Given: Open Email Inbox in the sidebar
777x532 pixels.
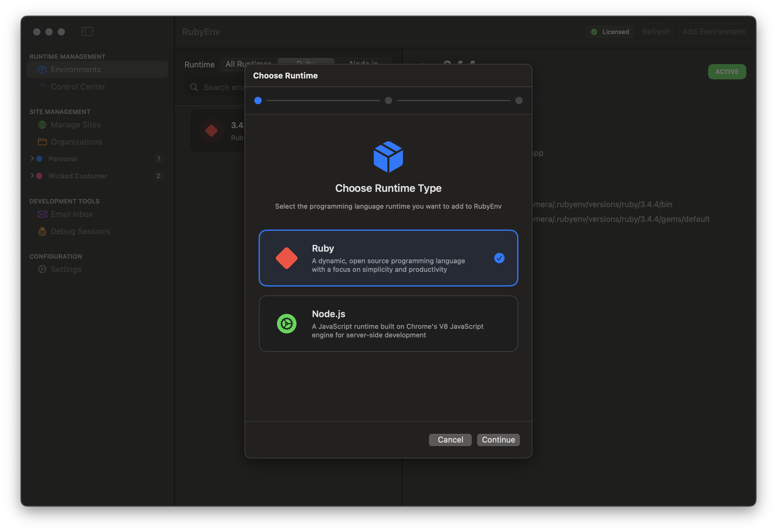Looking at the screenshot, I should [97, 214].
